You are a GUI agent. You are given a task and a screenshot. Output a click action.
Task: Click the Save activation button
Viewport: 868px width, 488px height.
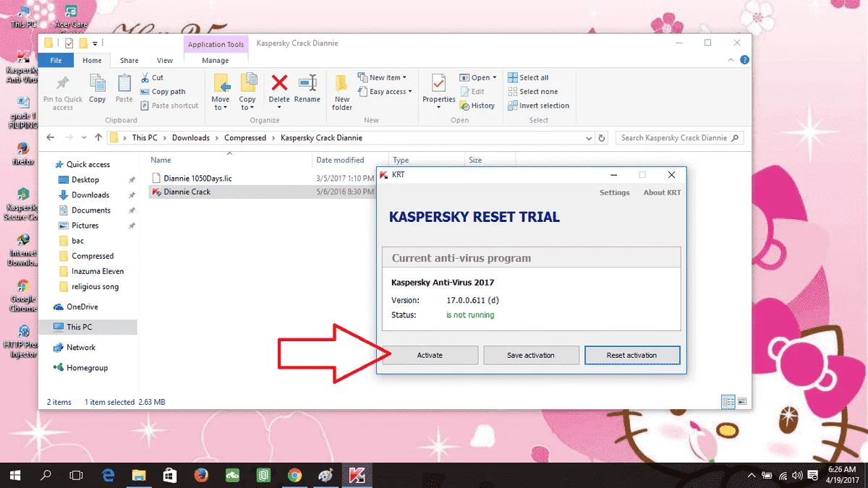(531, 355)
